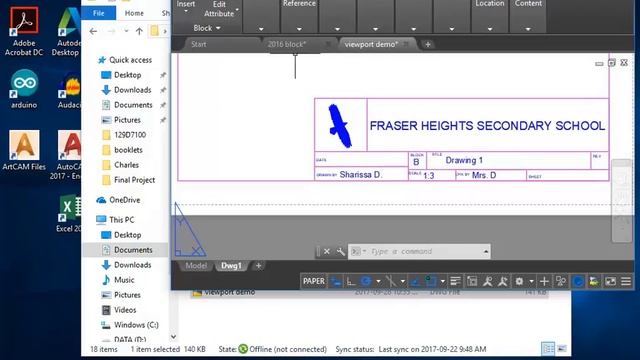The width and height of the screenshot is (640, 360).
Task: Click Annotation AutoScale icon in status bar
Action: coord(502,281)
